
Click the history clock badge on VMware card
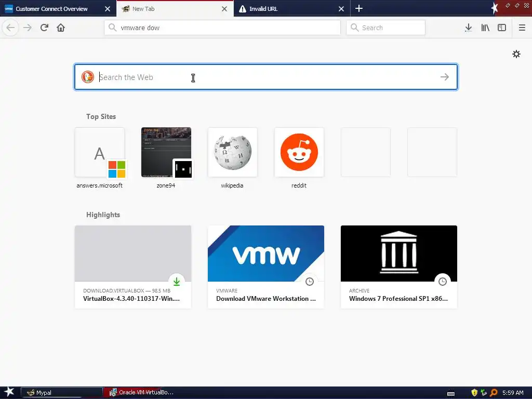(310, 281)
